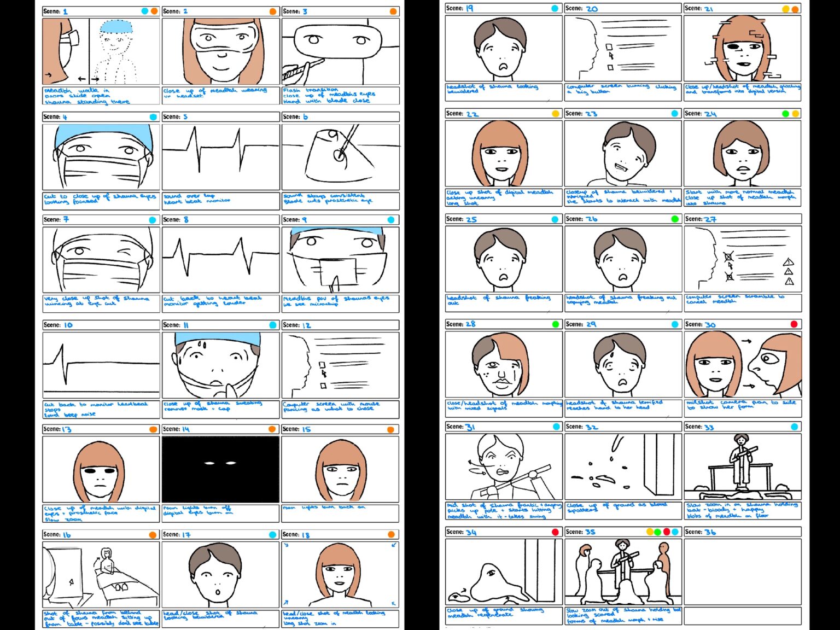Select the green dot on Scene 26

(x=675, y=219)
